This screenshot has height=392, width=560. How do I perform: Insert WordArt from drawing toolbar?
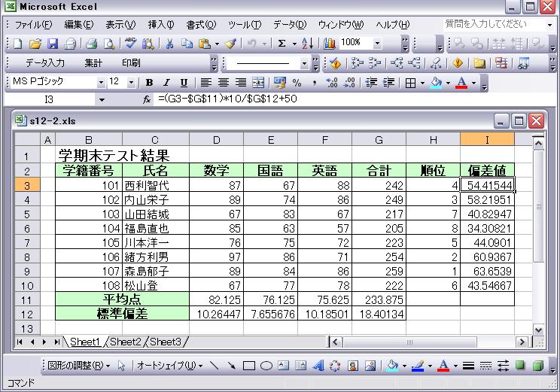318,366
